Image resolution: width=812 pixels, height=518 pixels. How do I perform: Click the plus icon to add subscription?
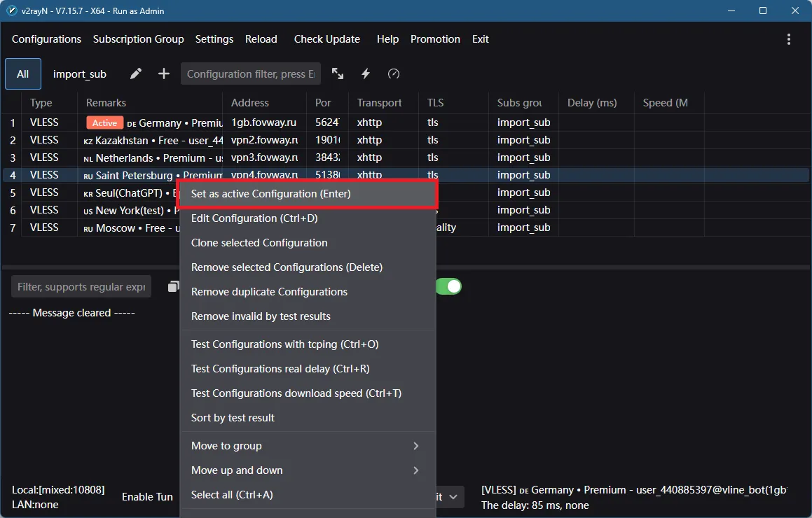point(164,74)
